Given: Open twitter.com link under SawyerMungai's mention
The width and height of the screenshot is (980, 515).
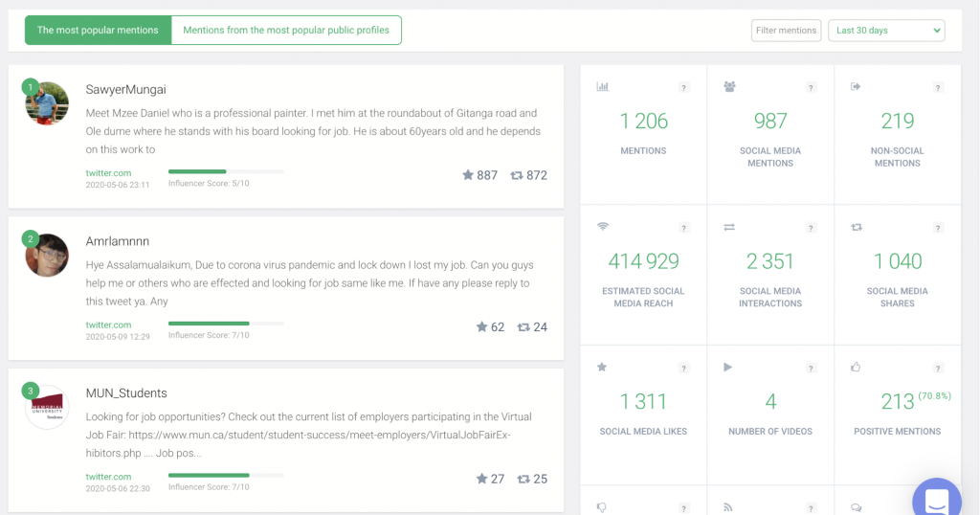Looking at the screenshot, I should tap(108, 173).
